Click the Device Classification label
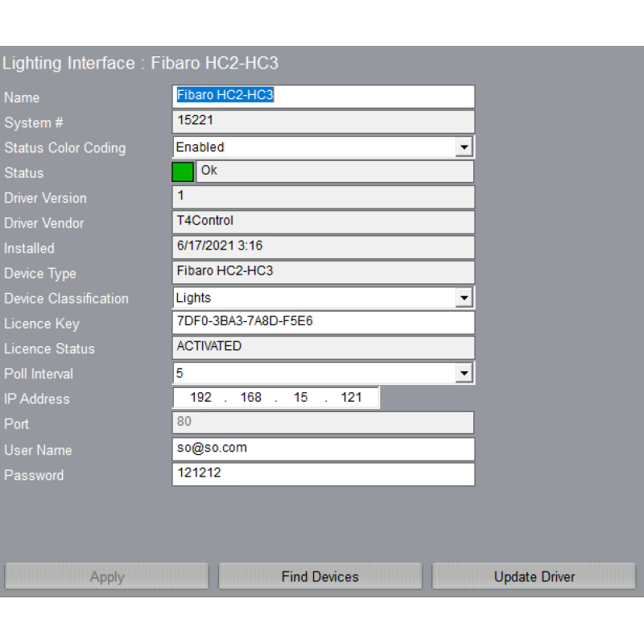644x644 pixels. (66, 299)
